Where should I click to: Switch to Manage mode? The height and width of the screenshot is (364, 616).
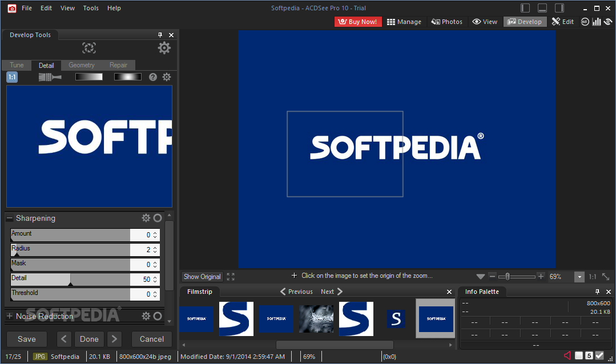[404, 22]
